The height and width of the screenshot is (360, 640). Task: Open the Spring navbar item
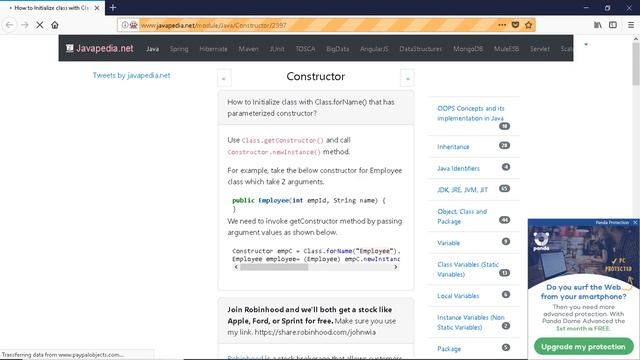(179, 49)
